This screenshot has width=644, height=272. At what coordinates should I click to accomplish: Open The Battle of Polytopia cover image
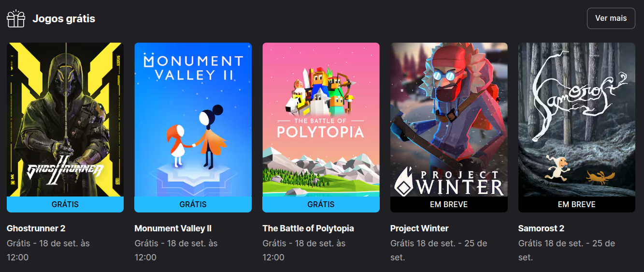click(321, 120)
